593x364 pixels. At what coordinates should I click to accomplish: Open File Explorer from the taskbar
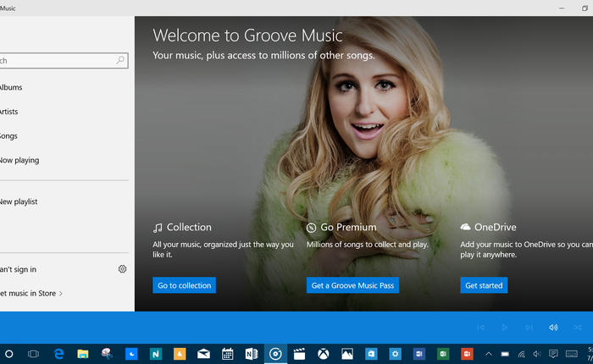tap(83, 354)
